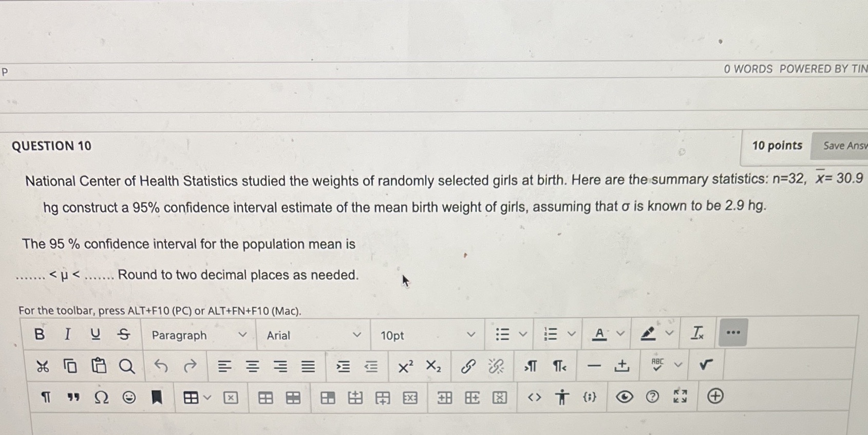The height and width of the screenshot is (435, 868).
Task: Insert a code sample with braces icon
Action: 590,396
